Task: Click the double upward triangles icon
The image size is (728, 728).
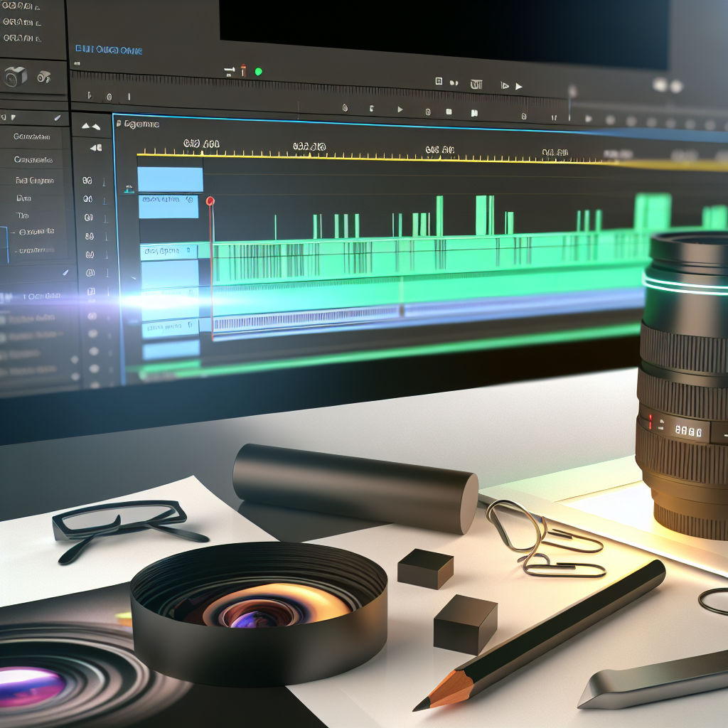Action: (91, 126)
